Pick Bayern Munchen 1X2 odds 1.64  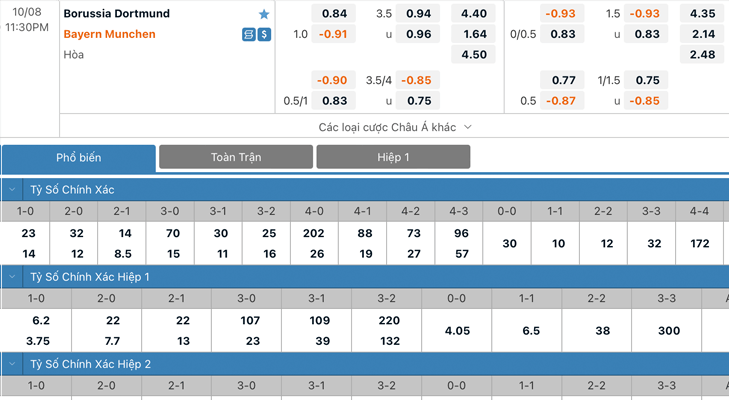[473, 34]
